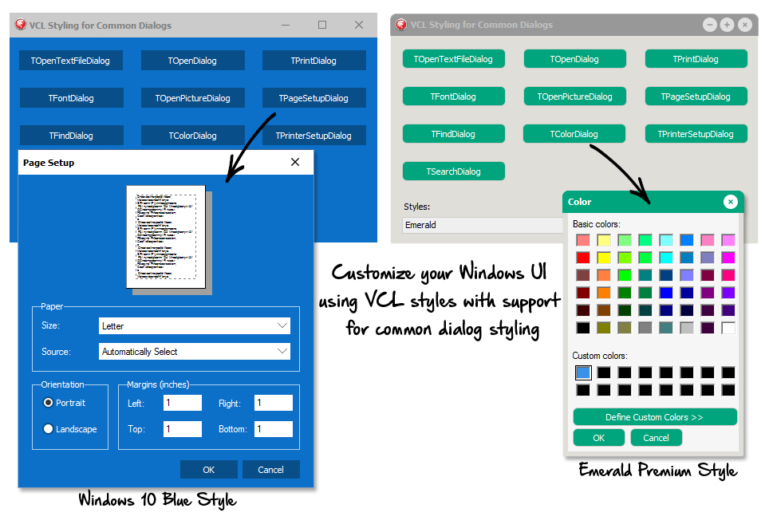Viewport: 765px width, 532px height.
Task: Click TOpenTextFileDialog in Emerald window
Action: [453, 59]
